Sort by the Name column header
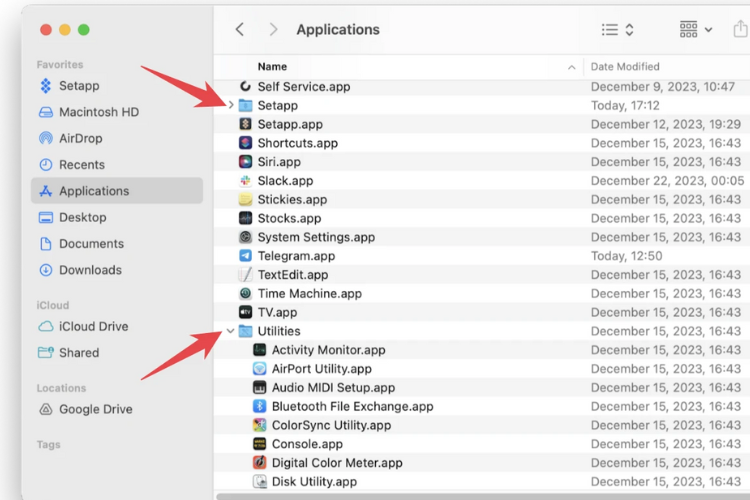The height and width of the screenshot is (500, 750). [x=272, y=67]
